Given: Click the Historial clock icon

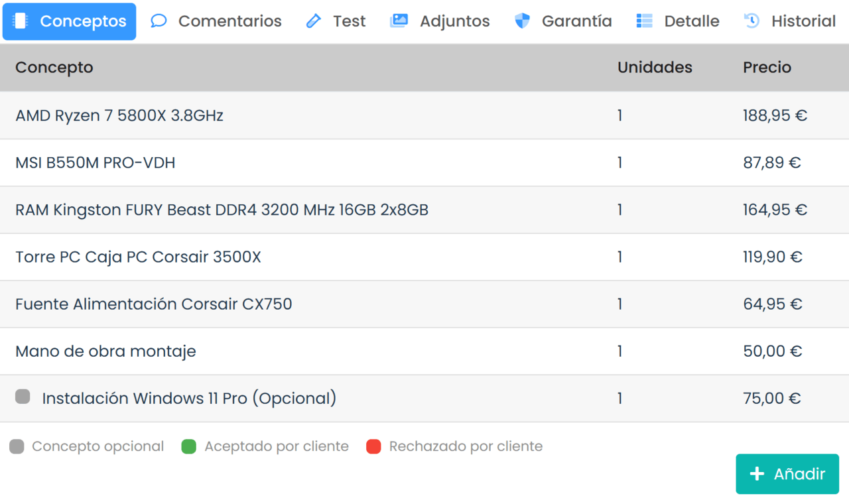Looking at the screenshot, I should tap(751, 21).
